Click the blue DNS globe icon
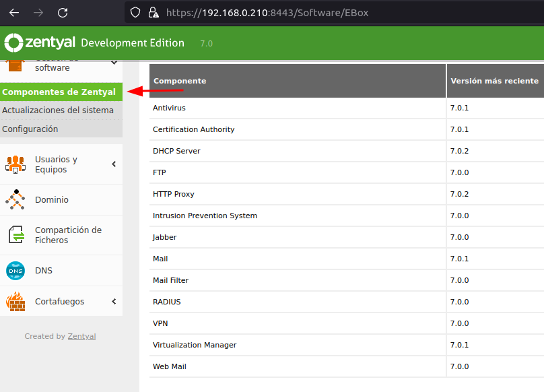This screenshot has height=392, width=544. point(15,271)
